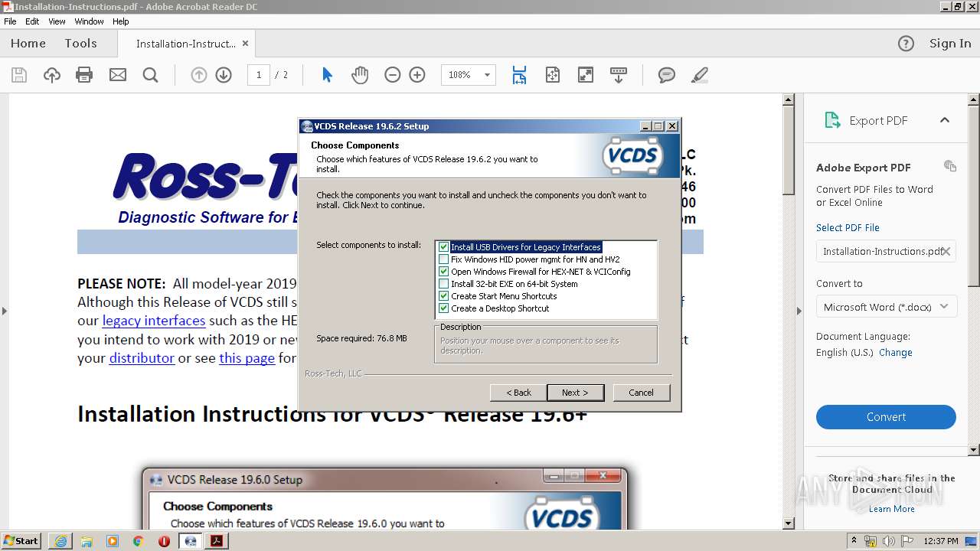Screen dimensions: 980x551
Task: Open the File menu
Action: click(10, 21)
